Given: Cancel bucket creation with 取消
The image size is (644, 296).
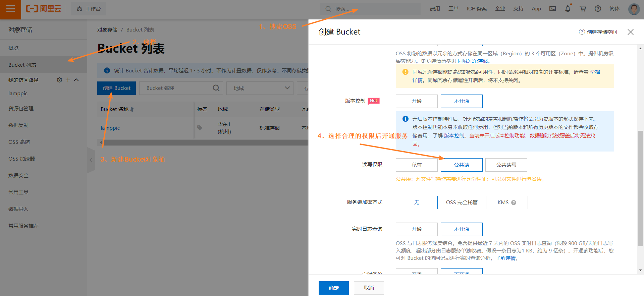Looking at the screenshot, I should [x=369, y=288].
